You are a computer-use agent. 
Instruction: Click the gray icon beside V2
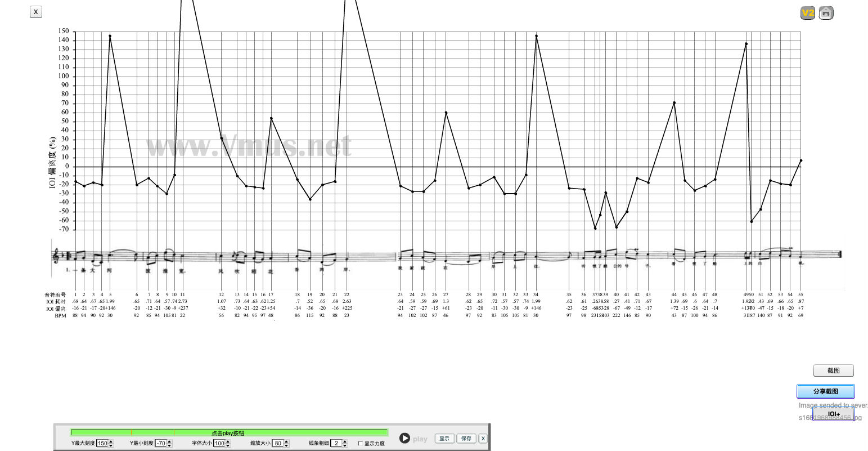pyautogui.click(x=826, y=13)
